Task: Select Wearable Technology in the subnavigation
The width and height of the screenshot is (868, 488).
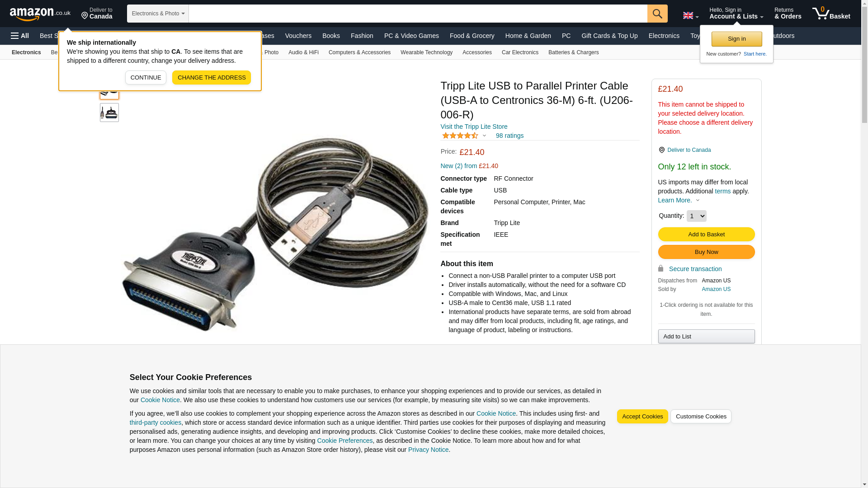Action: [x=426, y=52]
